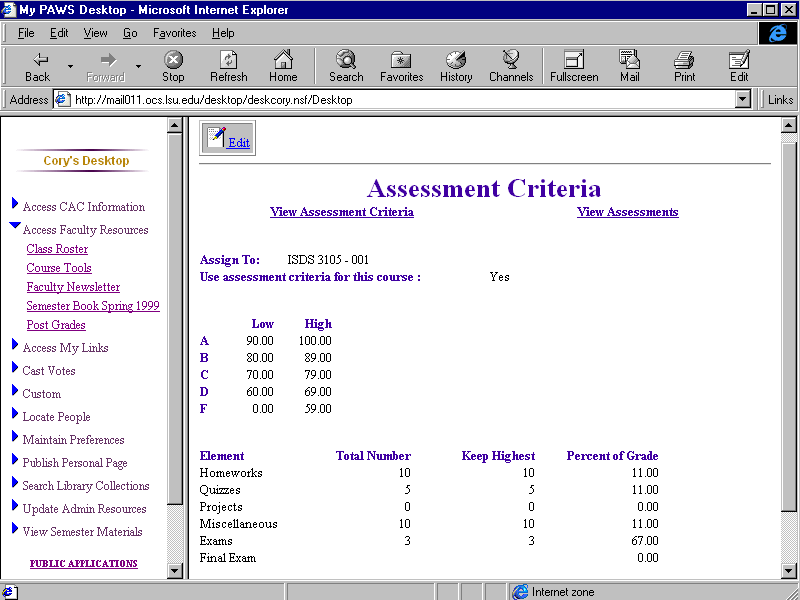This screenshot has height=600, width=800.
Task: Click the Homeworks row label
Action: click(x=231, y=472)
